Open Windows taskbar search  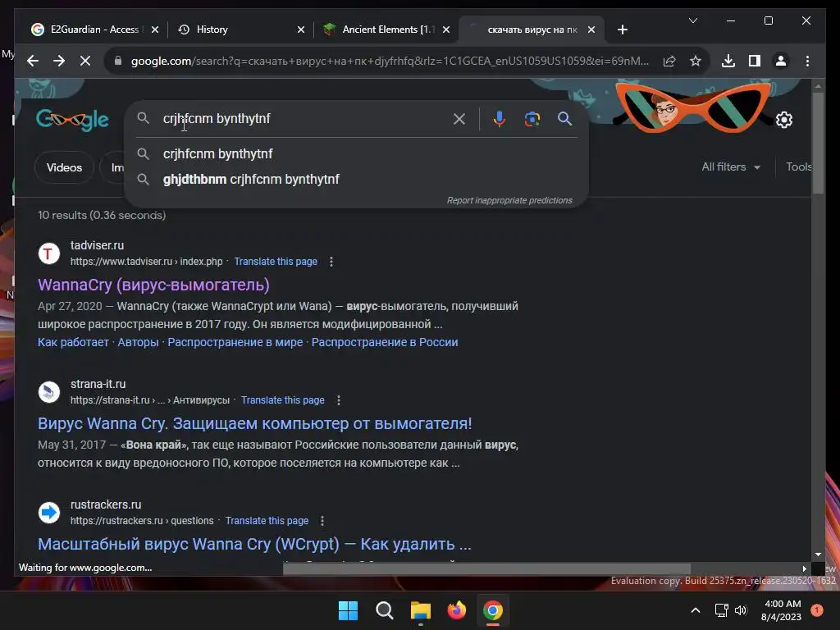(384, 610)
